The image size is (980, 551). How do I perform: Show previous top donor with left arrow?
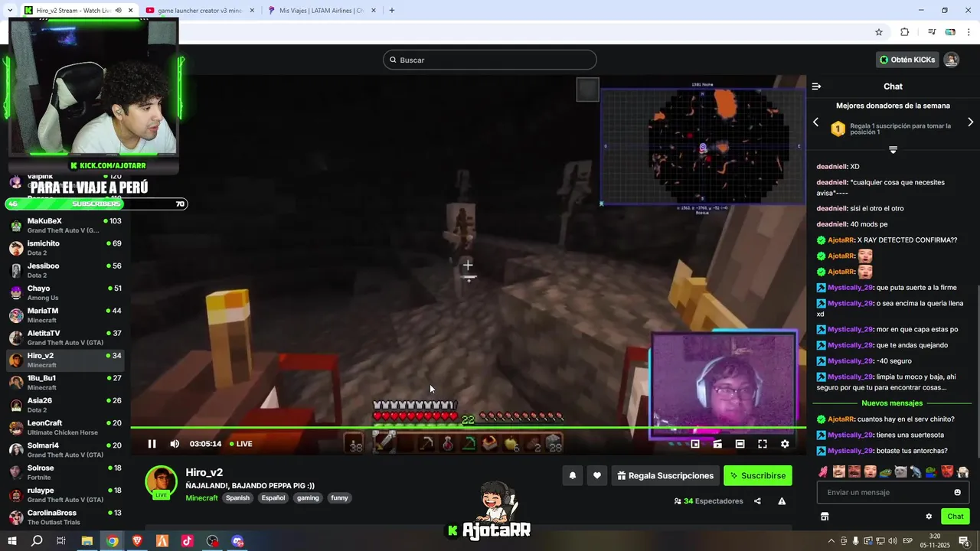coord(815,122)
